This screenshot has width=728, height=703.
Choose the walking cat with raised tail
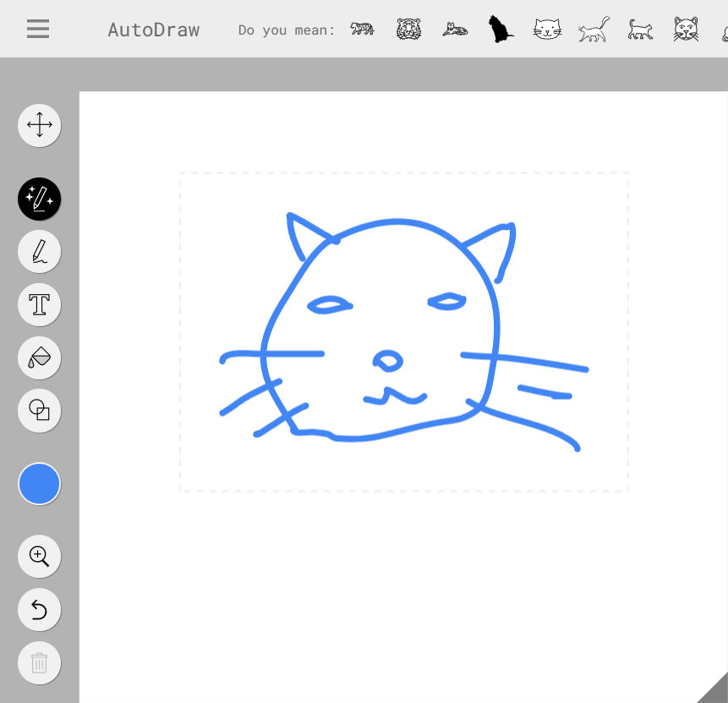[x=594, y=30]
